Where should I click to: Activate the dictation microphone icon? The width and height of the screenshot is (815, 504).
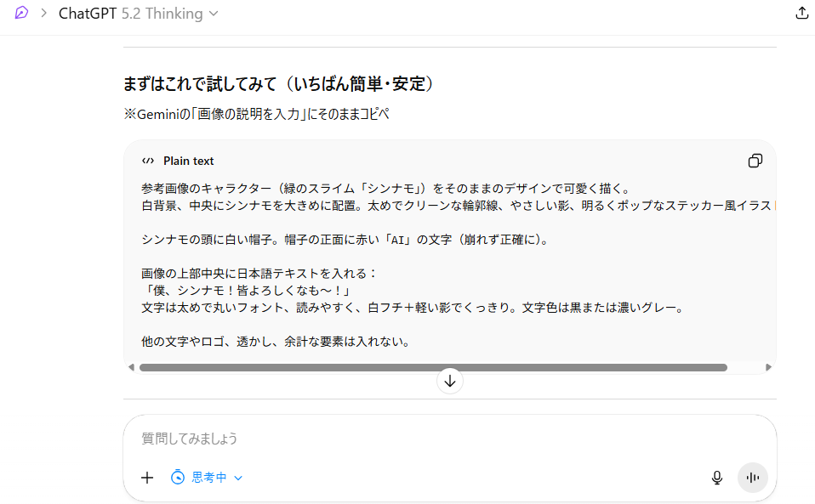point(716,478)
